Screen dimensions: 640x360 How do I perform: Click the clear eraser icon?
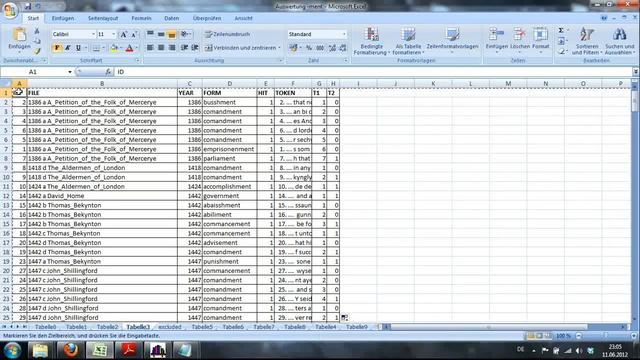tap(561, 51)
